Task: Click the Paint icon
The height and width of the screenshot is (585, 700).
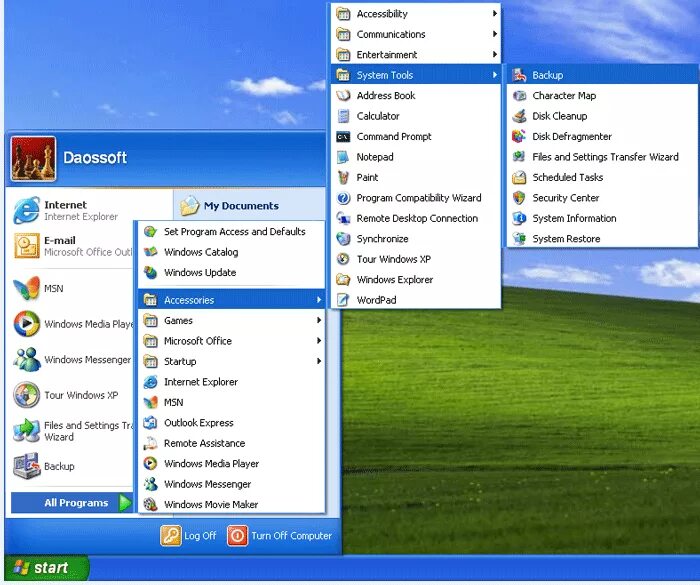Action: 343,177
